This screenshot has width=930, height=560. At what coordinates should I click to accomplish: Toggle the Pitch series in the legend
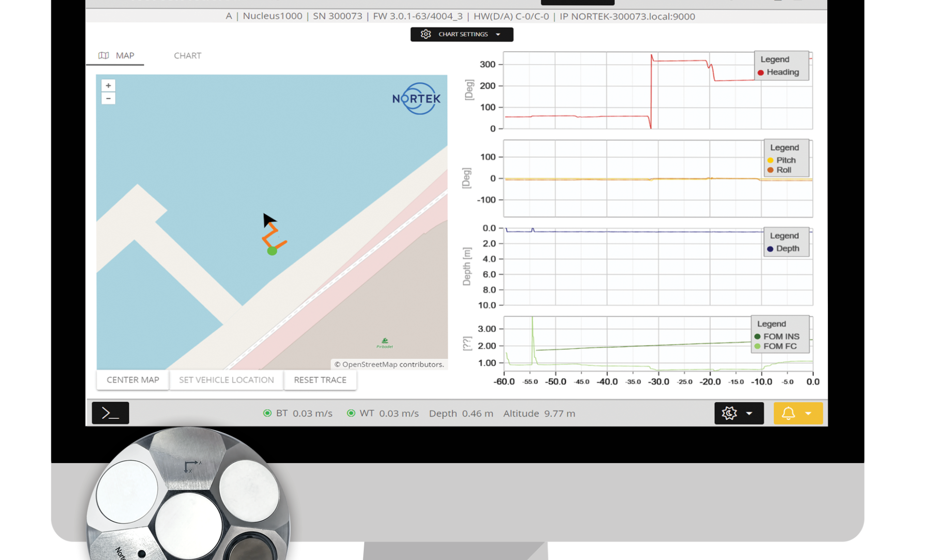pos(782,160)
